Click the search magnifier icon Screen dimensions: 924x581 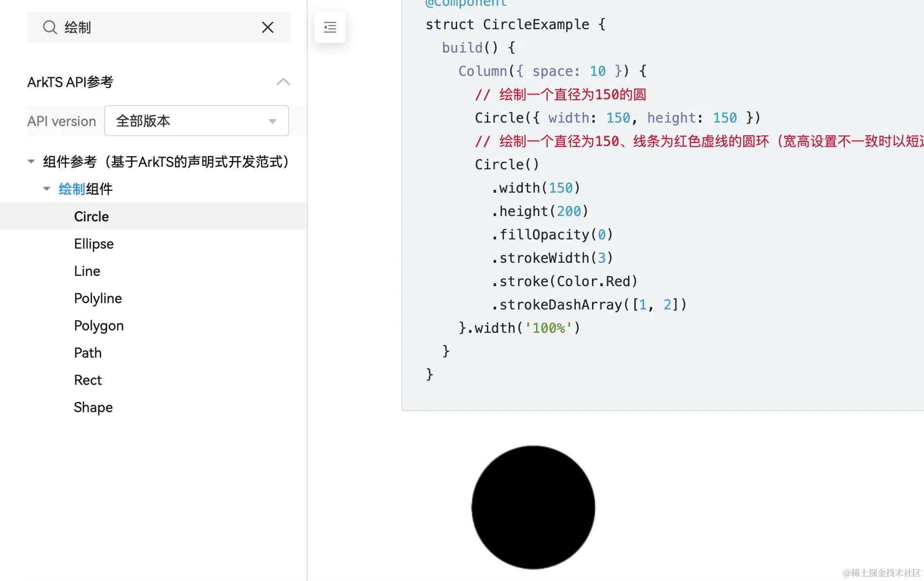(x=50, y=27)
